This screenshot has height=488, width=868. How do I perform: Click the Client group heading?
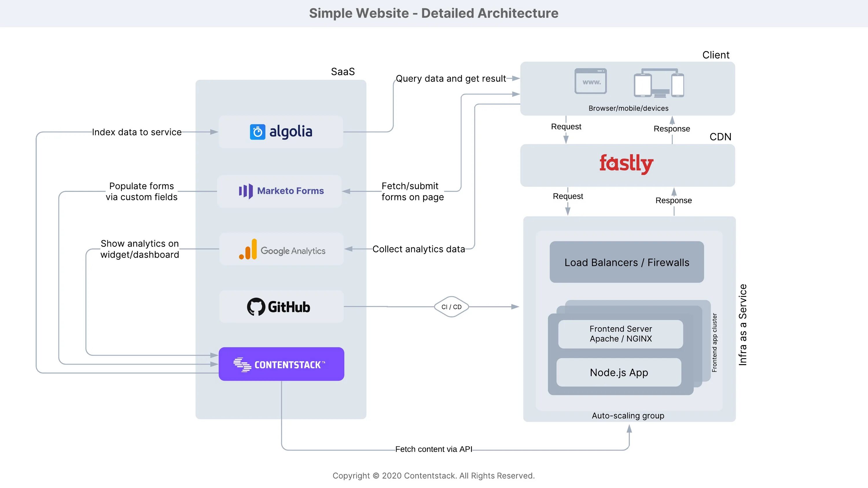point(716,55)
